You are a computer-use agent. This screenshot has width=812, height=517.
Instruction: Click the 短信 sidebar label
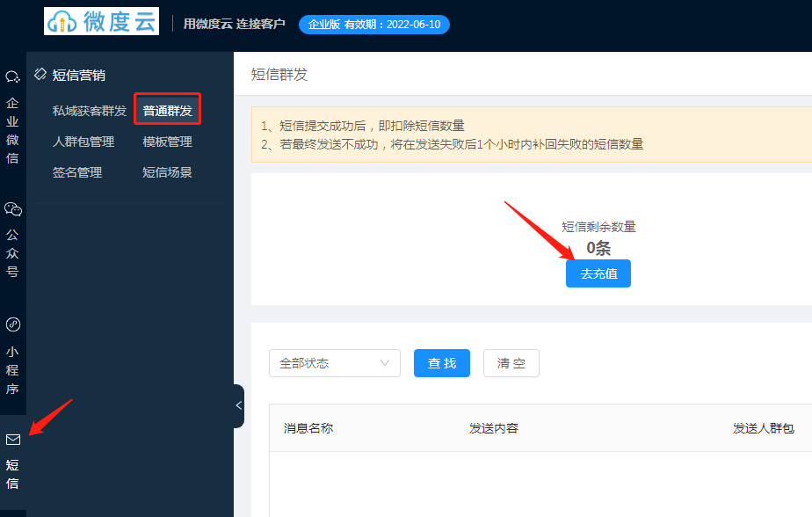click(12, 474)
